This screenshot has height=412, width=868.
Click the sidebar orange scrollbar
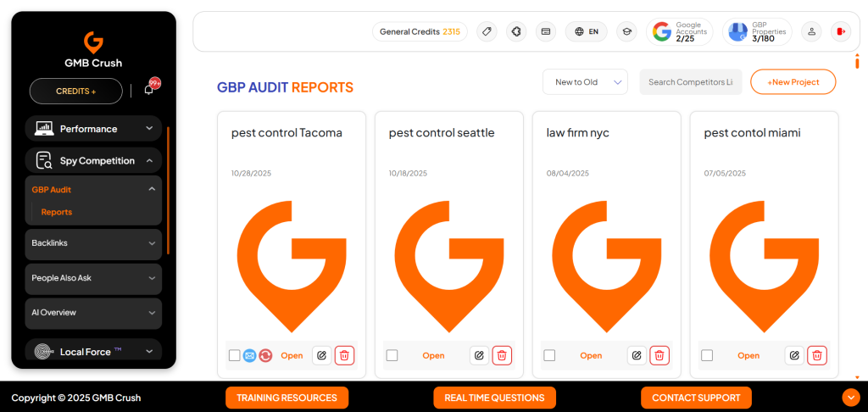point(169,190)
